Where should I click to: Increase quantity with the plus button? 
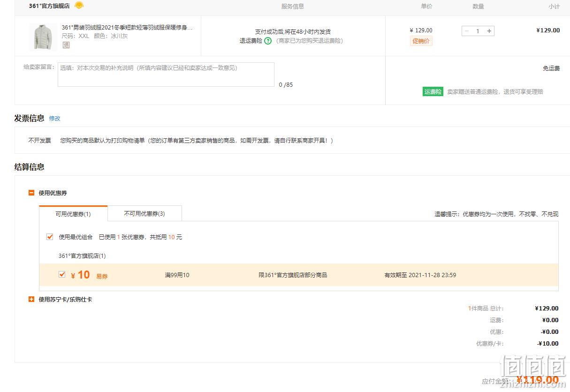click(x=489, y=31)
